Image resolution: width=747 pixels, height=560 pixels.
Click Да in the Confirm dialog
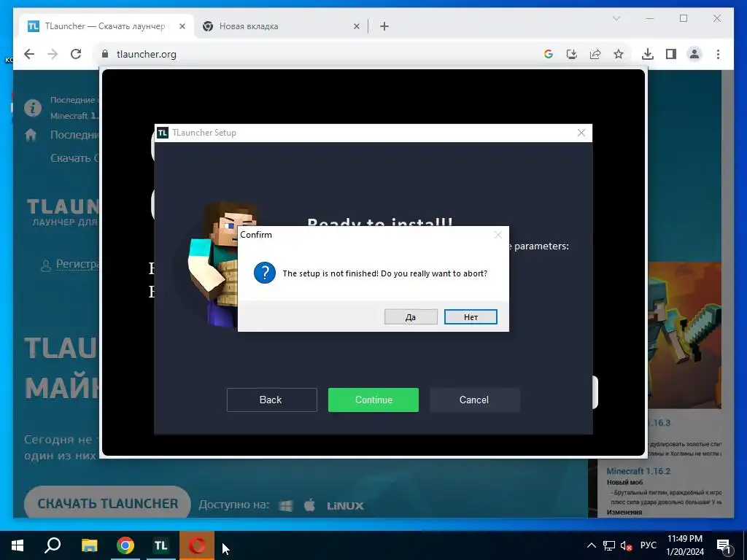411,316
